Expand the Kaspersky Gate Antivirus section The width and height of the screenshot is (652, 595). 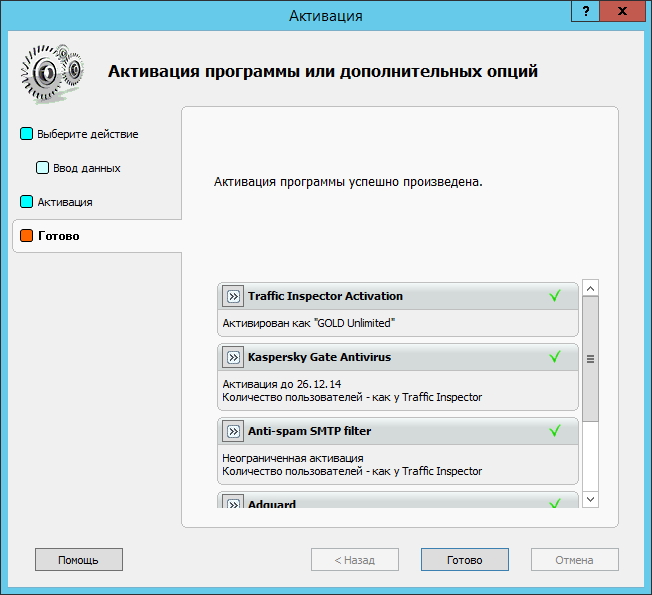tap(233, 357)
